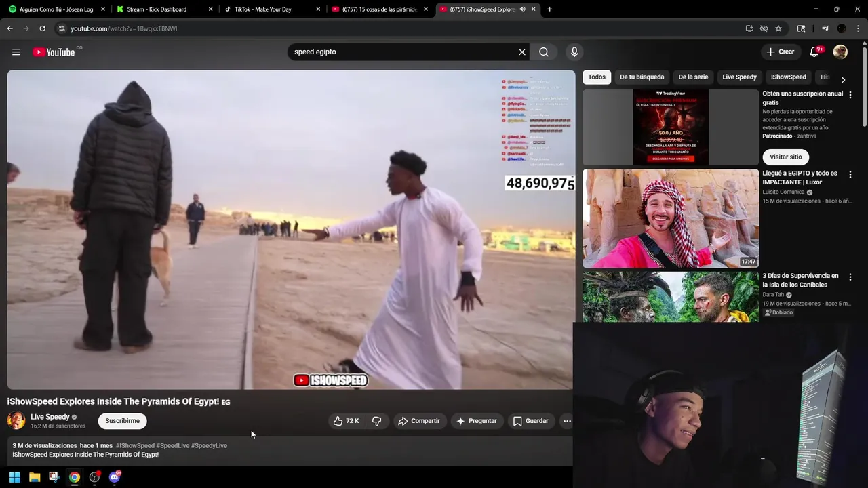Open File Explorer from the taskbar
The image size is (868, 488).
pos(35,477)
